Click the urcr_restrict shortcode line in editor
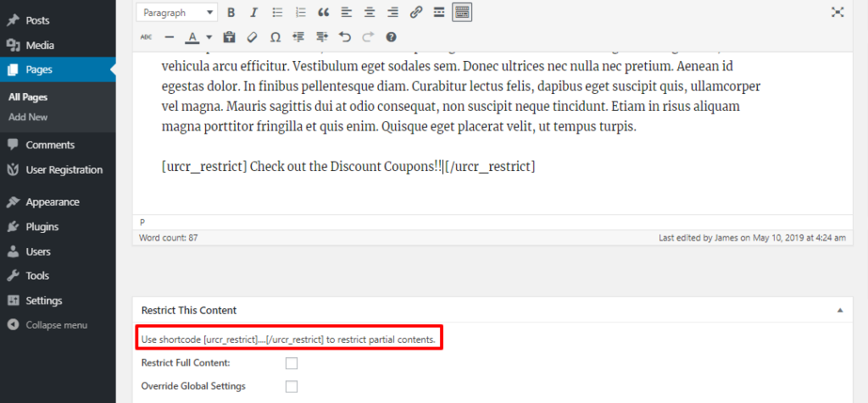 tap(348, 167)
